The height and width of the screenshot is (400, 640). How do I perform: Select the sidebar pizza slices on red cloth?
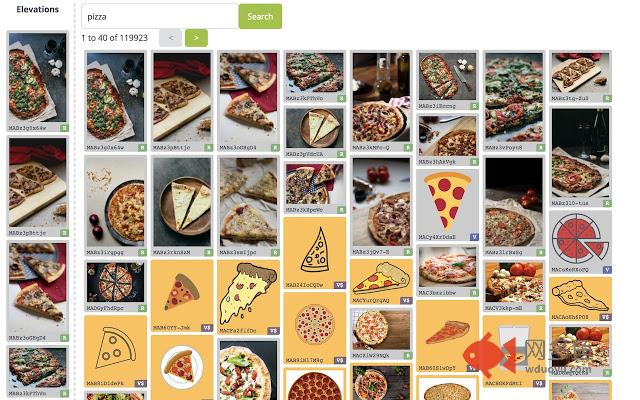tap(38, 291)
